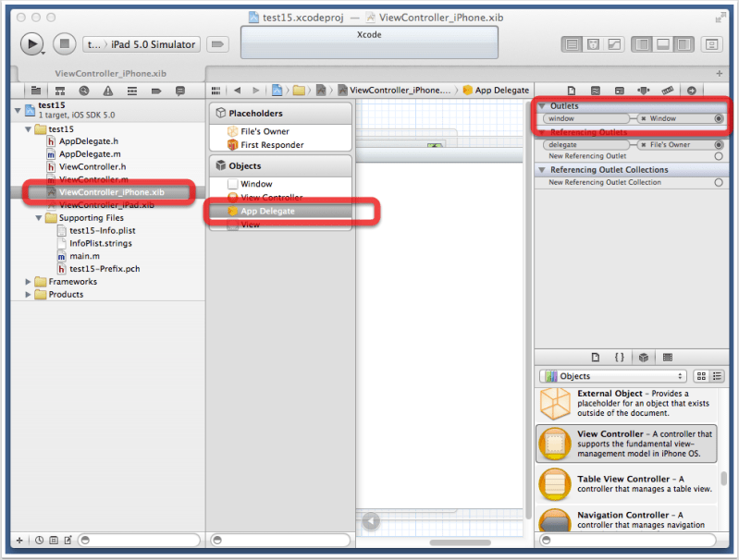This screenshot has height=560, width=739.
Task: Select the App Delegate object
Action: pos(267,211)
